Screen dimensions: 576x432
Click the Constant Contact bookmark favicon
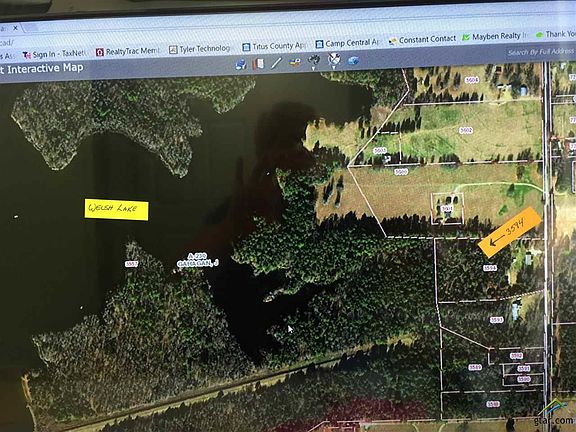pyautogui.click(x=393, y=41)
